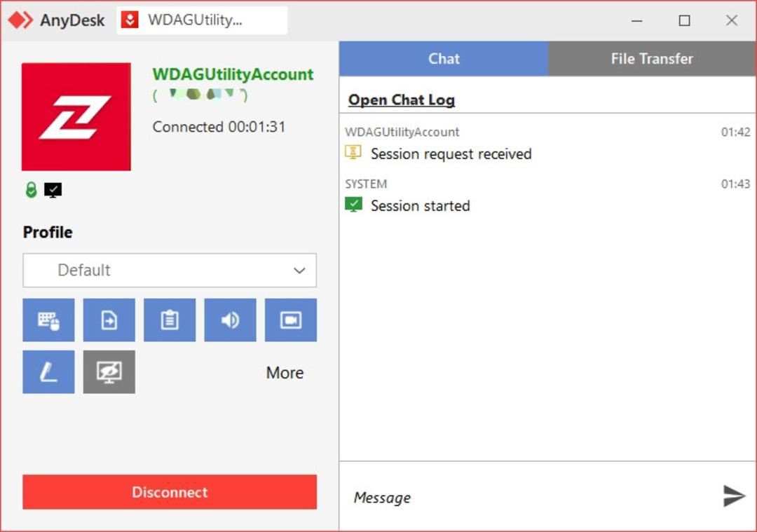Click the WDAGUtilityAccount avatar image
The height and width of the screenshot is (532, 757).
(76, 116)
